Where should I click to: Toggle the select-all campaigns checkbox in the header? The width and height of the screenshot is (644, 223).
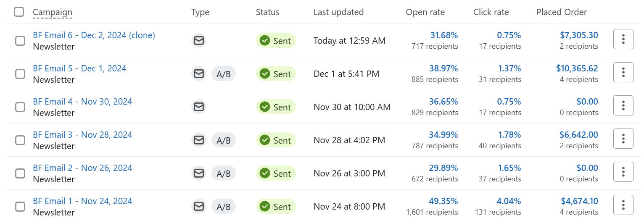(19, 12)
